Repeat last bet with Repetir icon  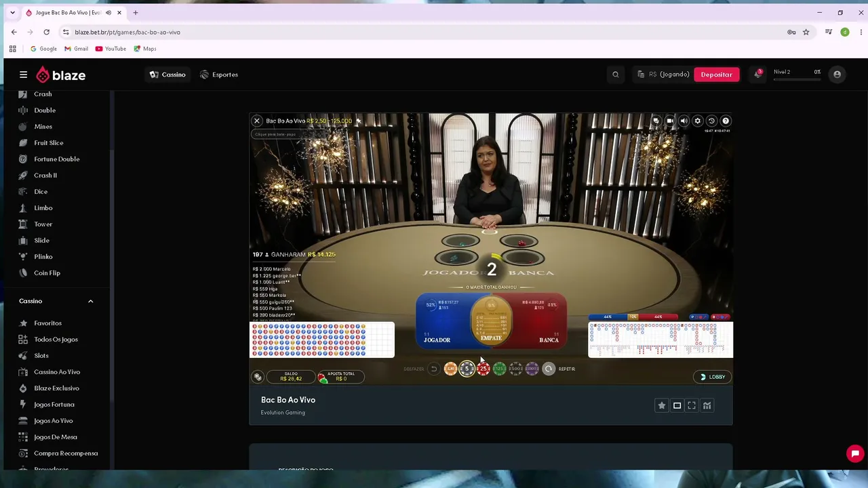[x=549, y=369]
